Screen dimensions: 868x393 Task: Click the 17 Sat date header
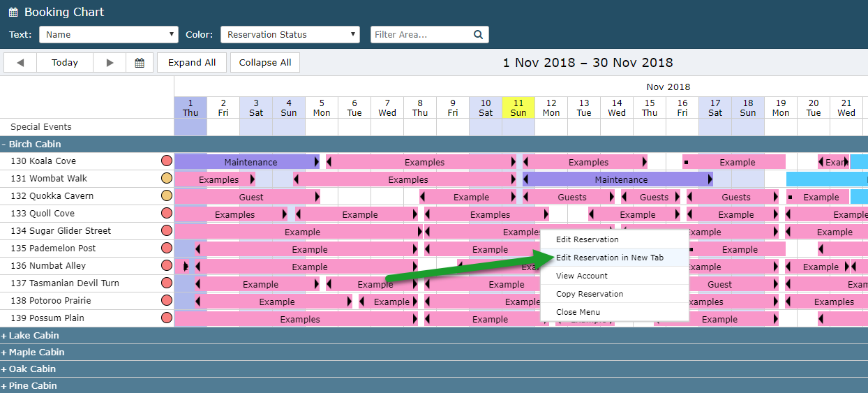click(715, 107)
